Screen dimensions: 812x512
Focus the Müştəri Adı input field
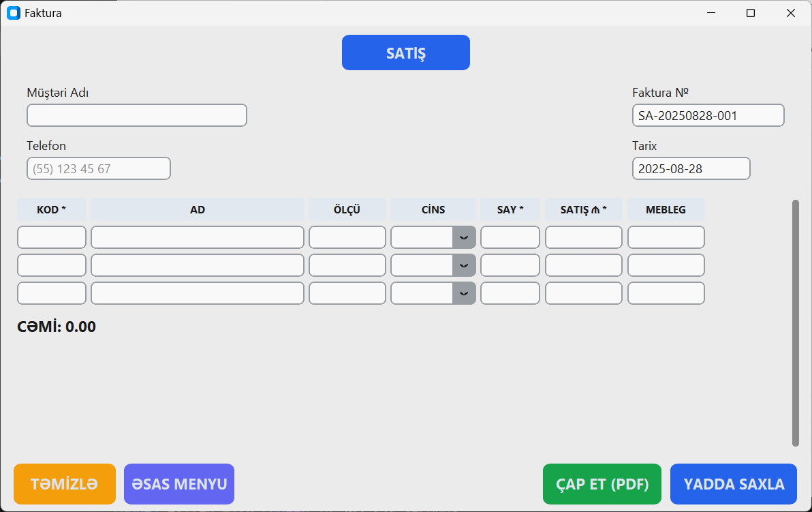137,115
